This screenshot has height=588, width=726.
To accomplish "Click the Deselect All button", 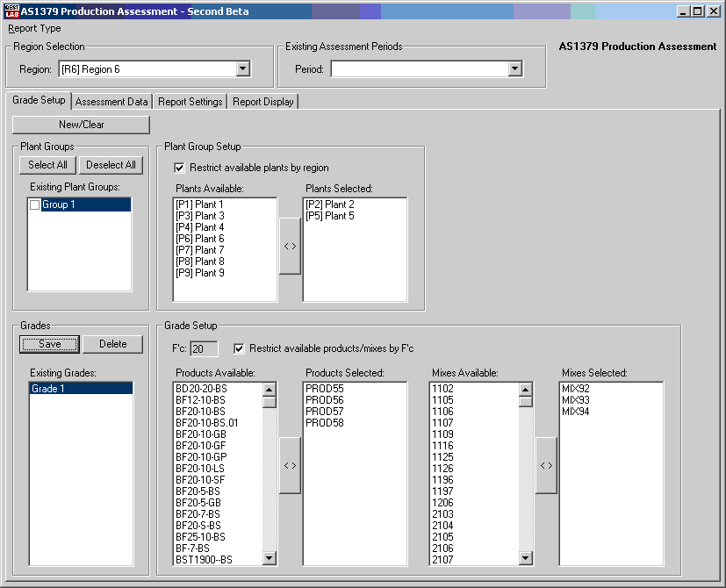I will click(111, 165).
